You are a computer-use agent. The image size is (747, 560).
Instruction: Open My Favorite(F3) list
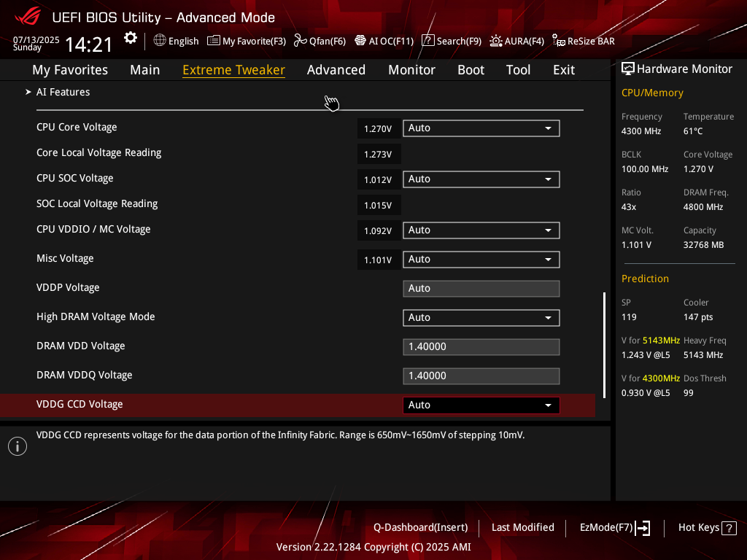click(247, 41)
